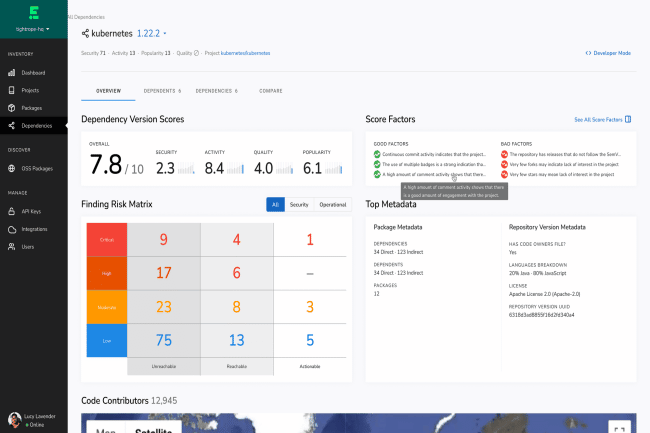Click the Dependencies share-node icon in sidebar
Image resolution: width=650 pixels, height=433 pixels.
tap(12, 126)
